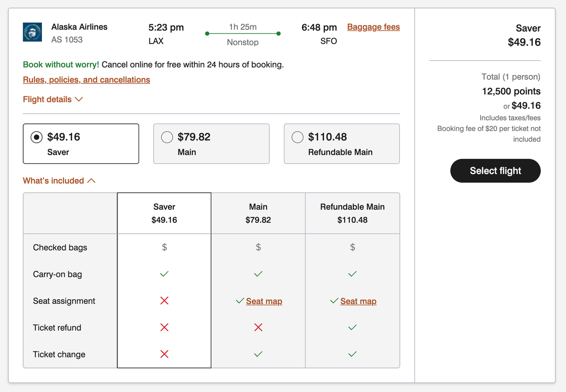Viewport: 566px width, 392px height.
Task: Click the green check for Main ticket change
Action: tap(258, 354)
